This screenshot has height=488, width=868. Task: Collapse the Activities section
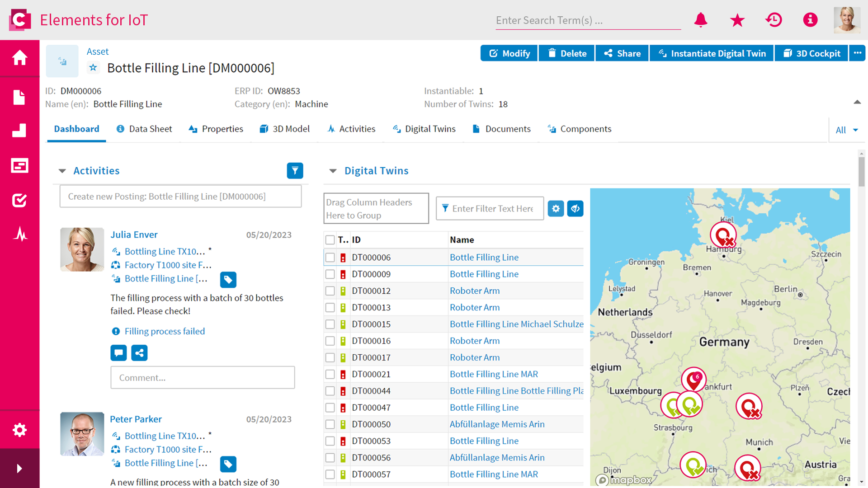click(x=62, y=171)
